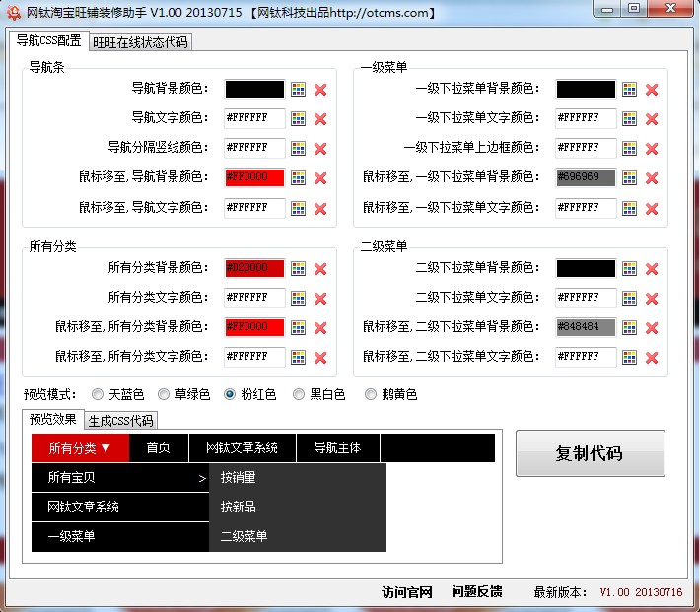Open color picker for 所有分类文字颜色

(x=298, y=299)
